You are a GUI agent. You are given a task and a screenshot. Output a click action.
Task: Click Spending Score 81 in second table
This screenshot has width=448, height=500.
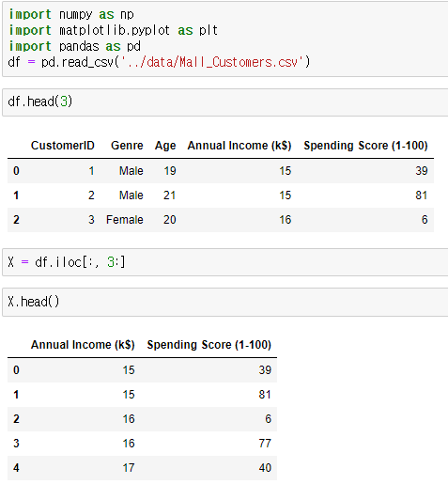click(x=265, y=395)
